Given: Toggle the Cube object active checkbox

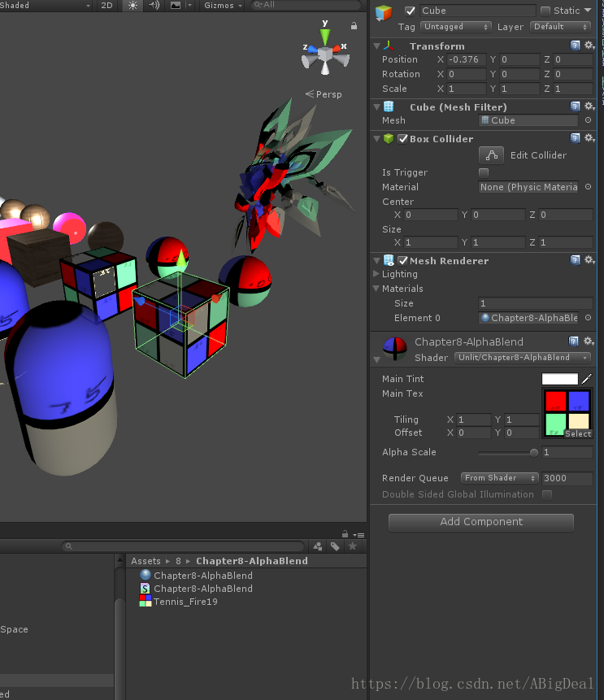Looking at the screenshot, I should pyautogui.click(x=410, y=11).
